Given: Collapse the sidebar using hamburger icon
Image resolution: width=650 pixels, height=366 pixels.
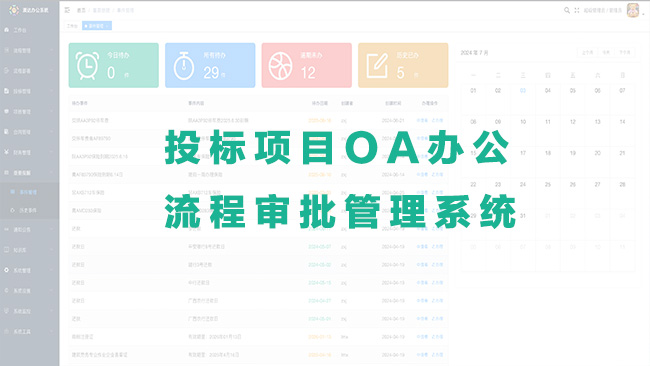Looking at the screenshot, I should (x=67, y=10).
